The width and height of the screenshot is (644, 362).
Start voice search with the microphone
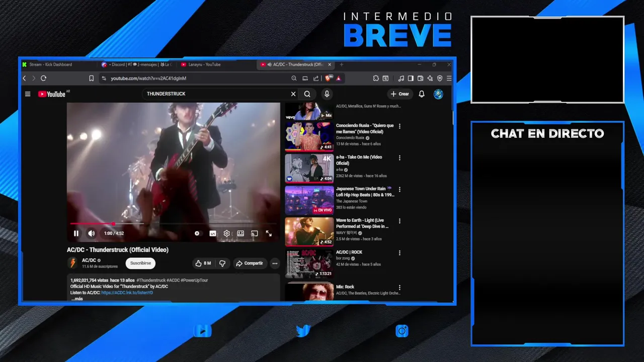(327, 94)
